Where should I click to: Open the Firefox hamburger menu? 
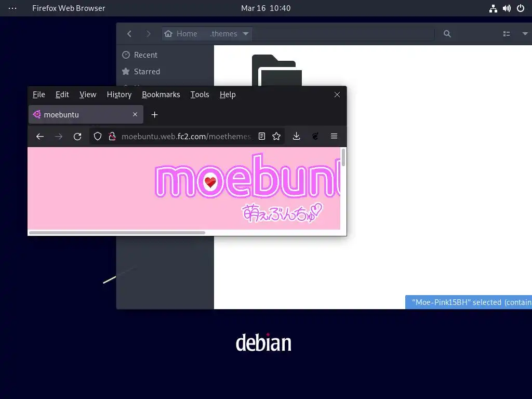click(x=334, y=137)
